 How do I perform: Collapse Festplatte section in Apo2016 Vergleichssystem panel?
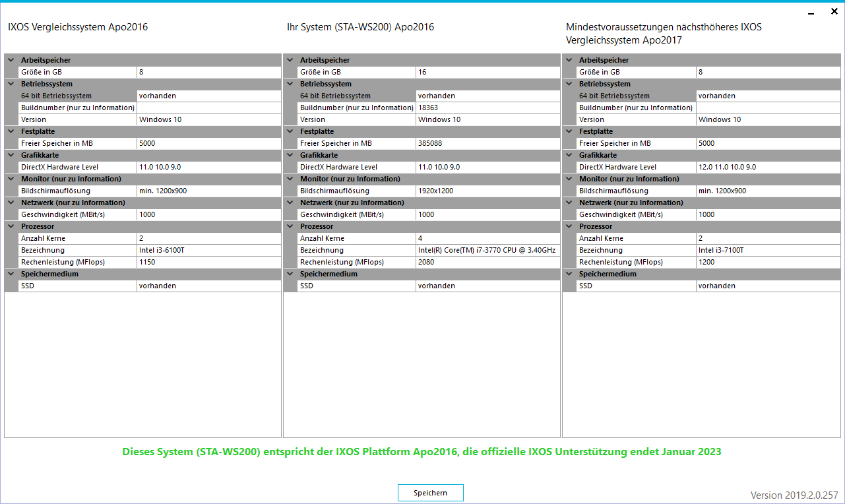click(11, 131)
